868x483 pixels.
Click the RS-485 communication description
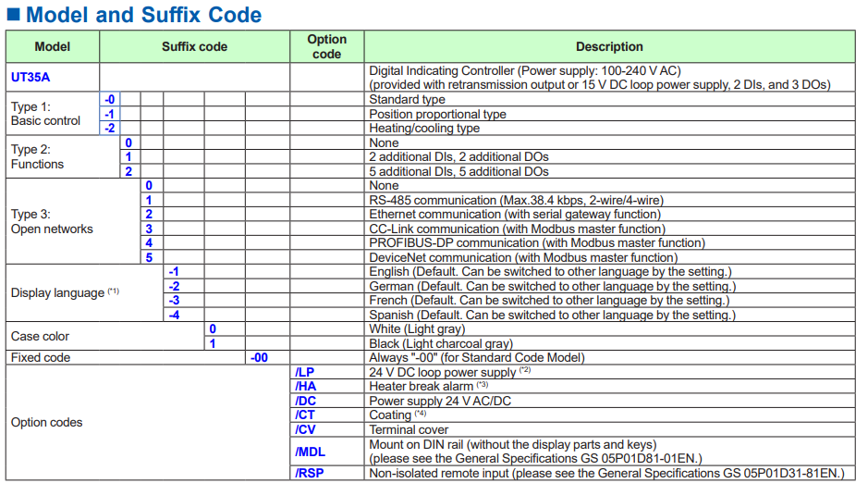[x=516, y=200]
